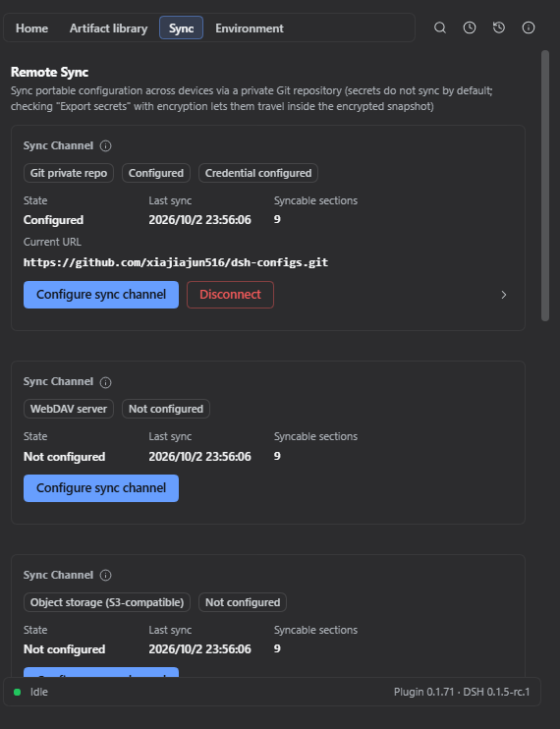Click green Idle status indicator dot
560x729 pixels.
pyautogui.click(x=18, y=693)
